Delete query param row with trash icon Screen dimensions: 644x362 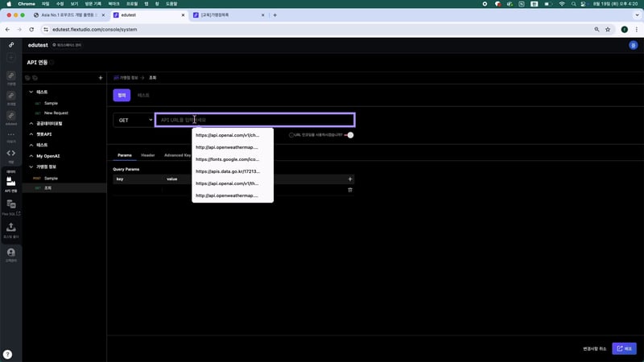click(349, 190)
